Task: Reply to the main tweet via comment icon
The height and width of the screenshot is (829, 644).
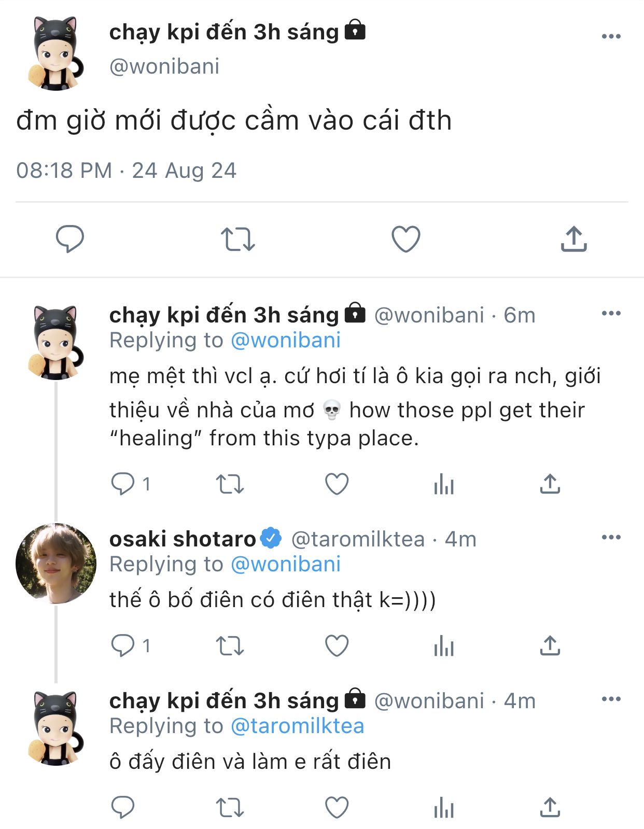Action: click(69, 239)
